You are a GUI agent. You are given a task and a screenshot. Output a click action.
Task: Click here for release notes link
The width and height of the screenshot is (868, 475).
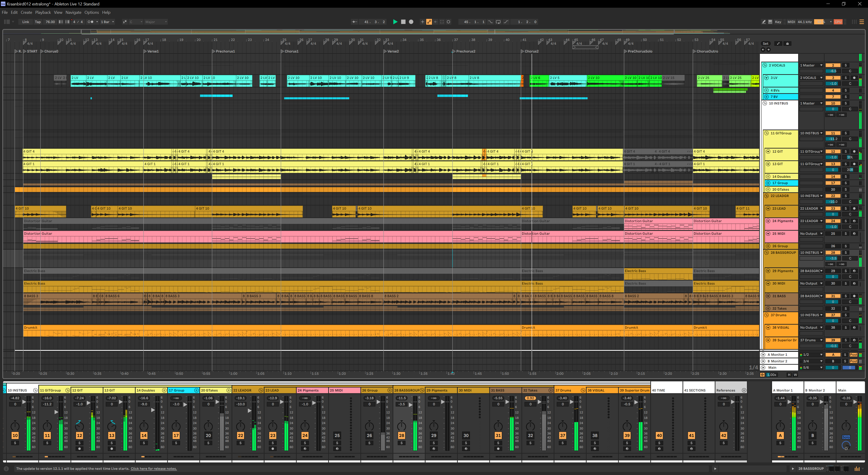[x=154, y=469]
